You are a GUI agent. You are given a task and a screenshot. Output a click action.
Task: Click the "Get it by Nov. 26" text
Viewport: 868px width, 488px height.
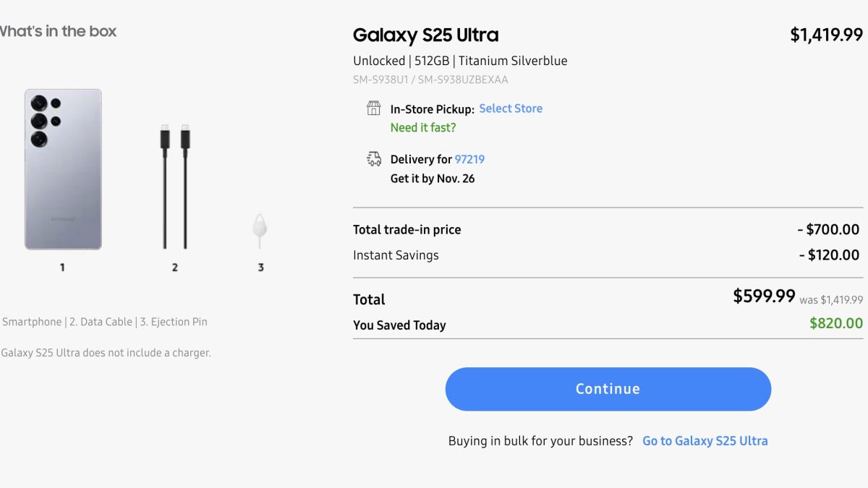pyautogui.click(x=433, y=179)
